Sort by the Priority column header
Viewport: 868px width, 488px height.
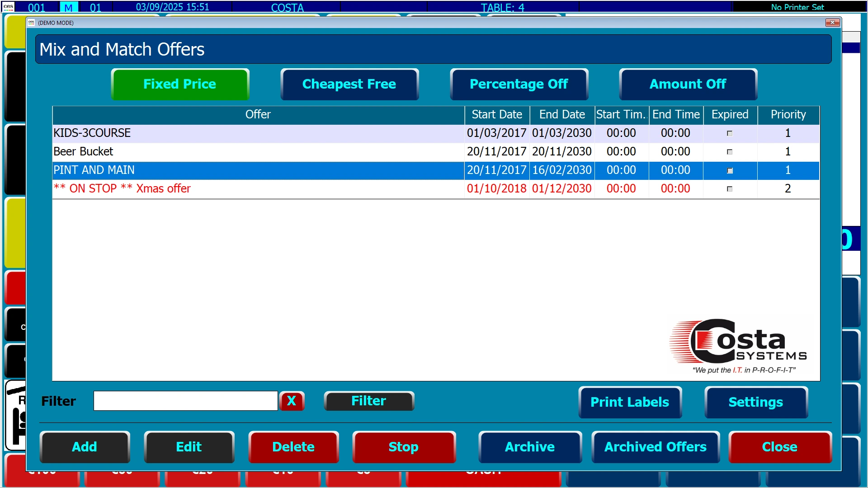click(x=788, y=115)
